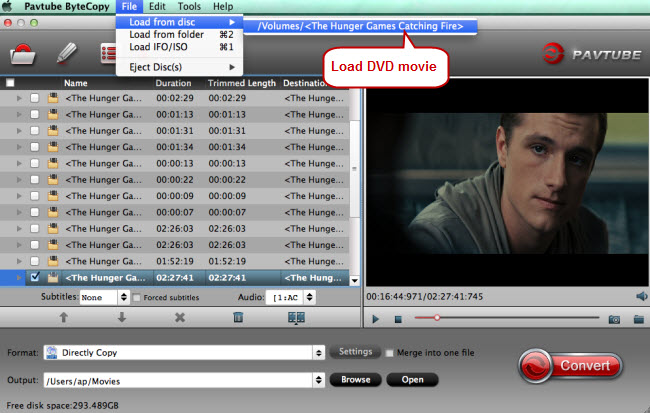Select Load from disc menu item
650x413 pixels.
click(x=179, y=22)
